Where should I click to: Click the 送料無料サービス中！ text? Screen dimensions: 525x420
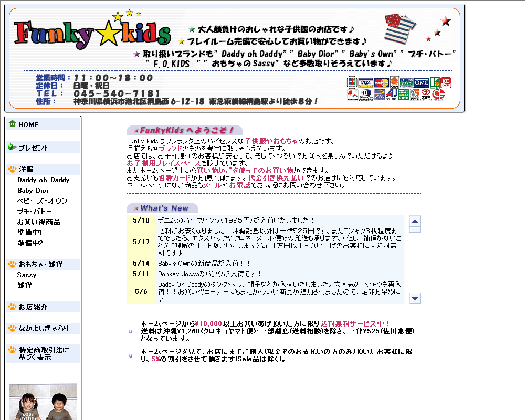[x=355, y=323]
